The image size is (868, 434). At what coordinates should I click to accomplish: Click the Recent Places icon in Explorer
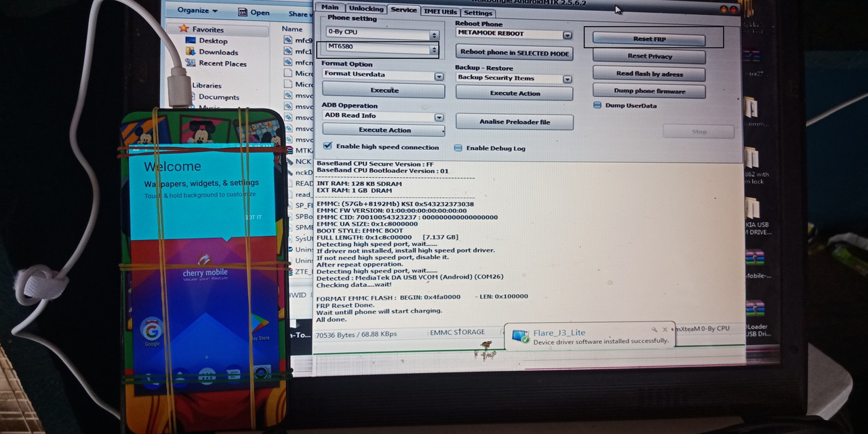(x=191, y=64)
